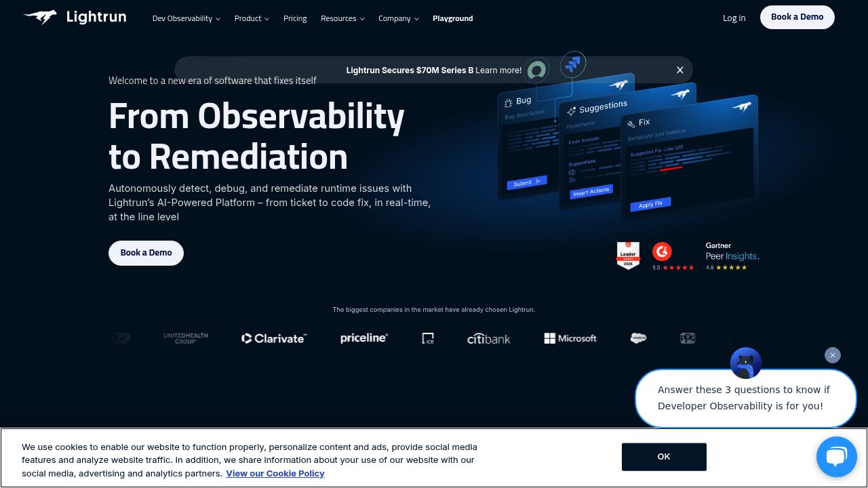The height and width of the screenshot is (488, 868).
Task: Click the wrench icon beside Fix
Action: tap(631, 124)
